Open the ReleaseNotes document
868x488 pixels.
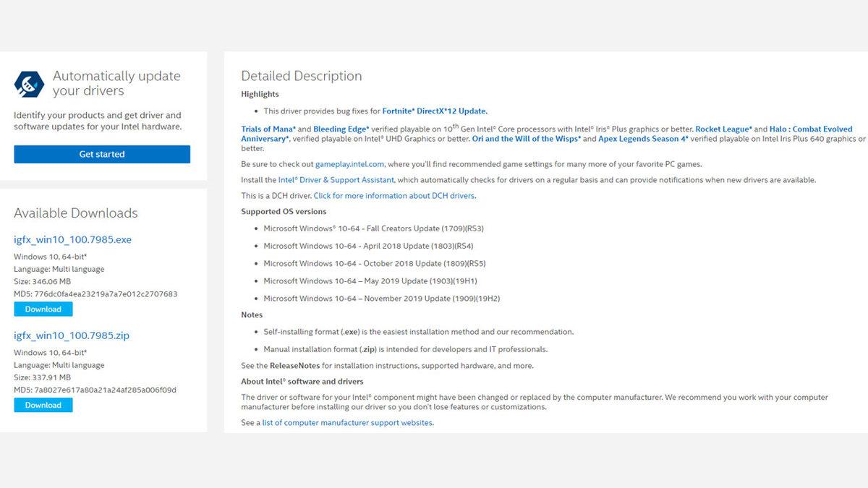point(294,366)
